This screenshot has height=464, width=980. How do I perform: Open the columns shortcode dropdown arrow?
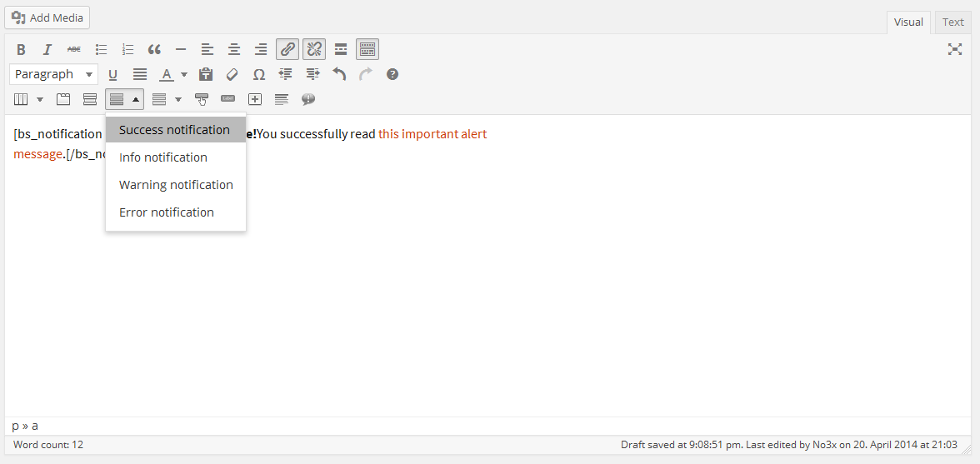pos(40,99)
